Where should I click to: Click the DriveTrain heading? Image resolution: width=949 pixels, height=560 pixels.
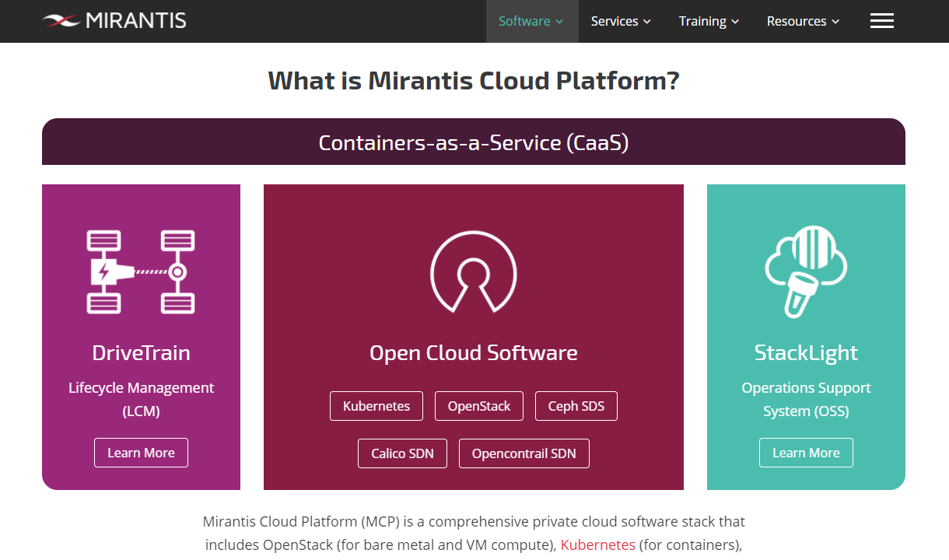tap(141, 353)
